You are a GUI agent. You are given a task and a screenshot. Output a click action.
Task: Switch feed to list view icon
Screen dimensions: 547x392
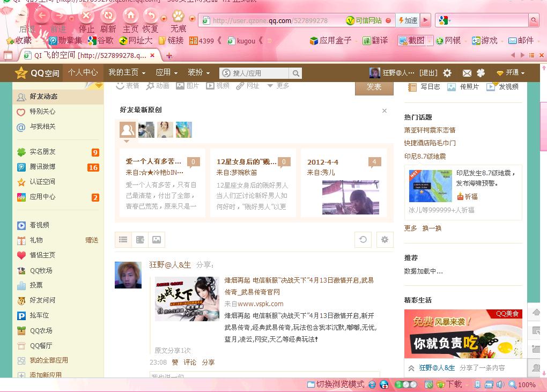pos(123,240)
